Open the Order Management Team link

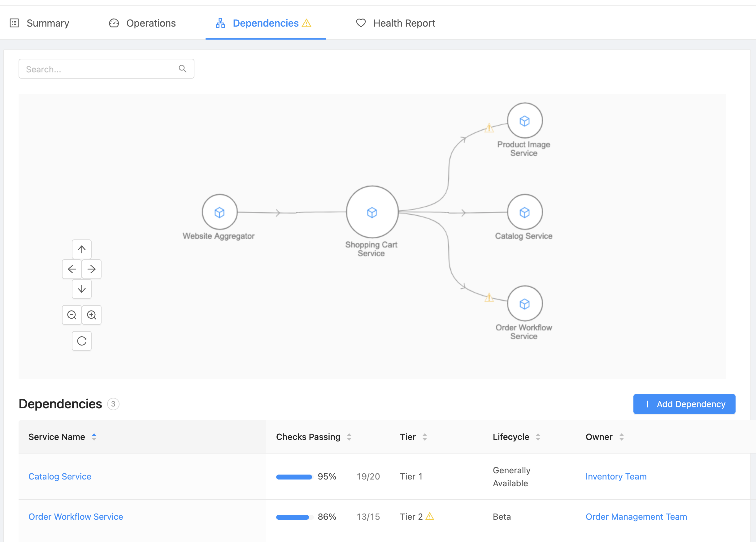coord(636,516)
